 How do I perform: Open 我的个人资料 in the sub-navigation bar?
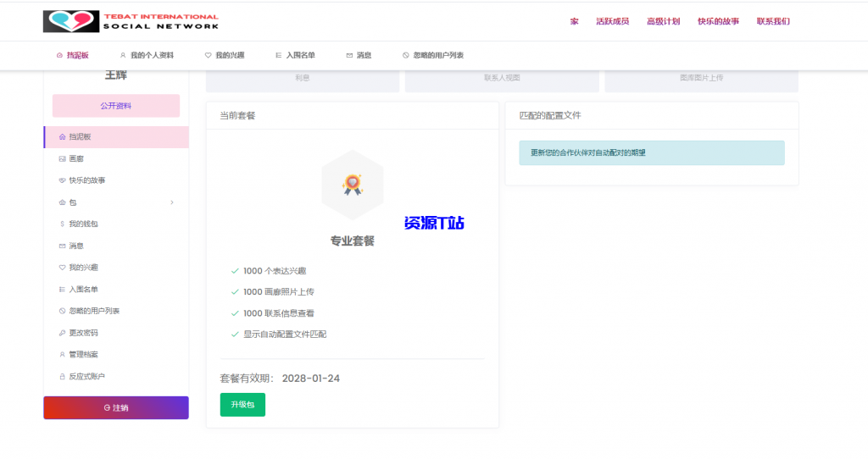tap(147, 55)
